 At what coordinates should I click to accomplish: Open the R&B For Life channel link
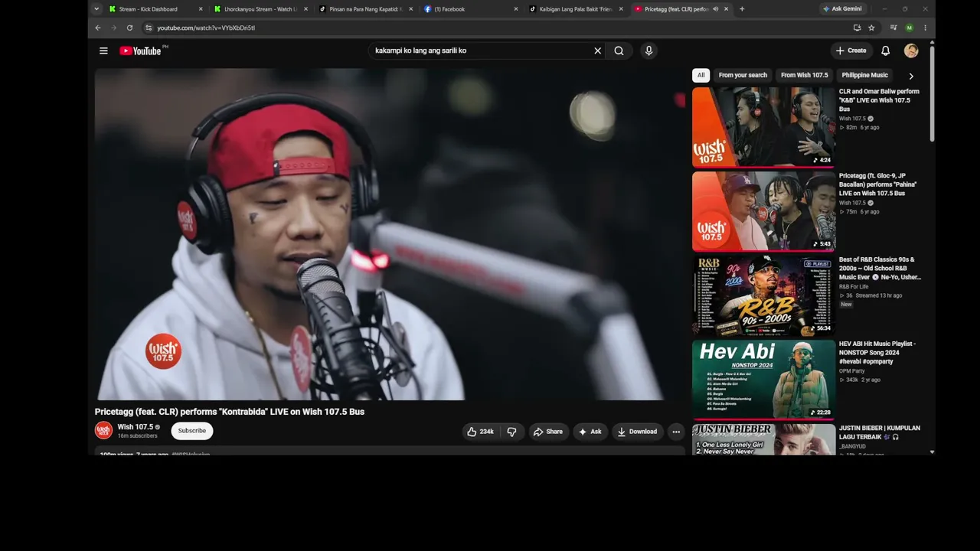tap(854, 287)
